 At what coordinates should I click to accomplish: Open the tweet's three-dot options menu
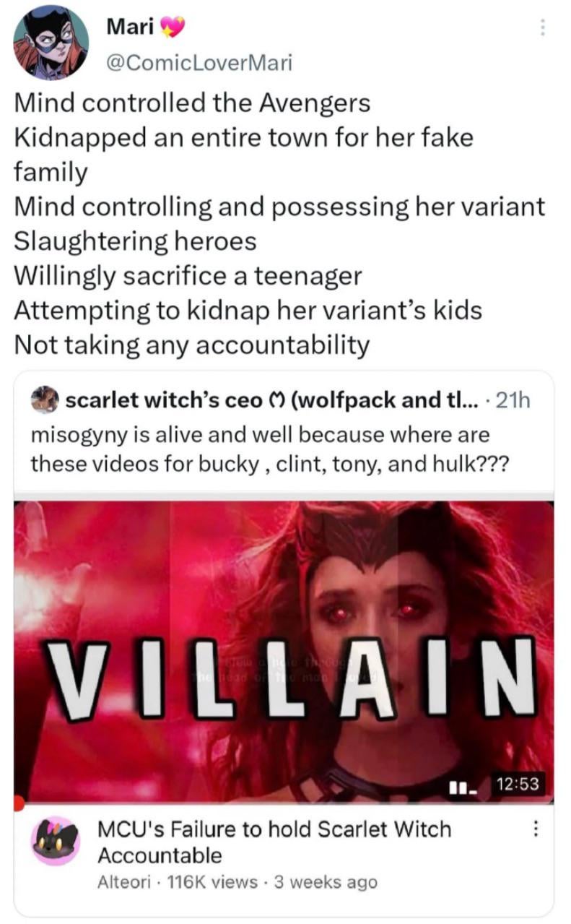[x=543, y=30]
